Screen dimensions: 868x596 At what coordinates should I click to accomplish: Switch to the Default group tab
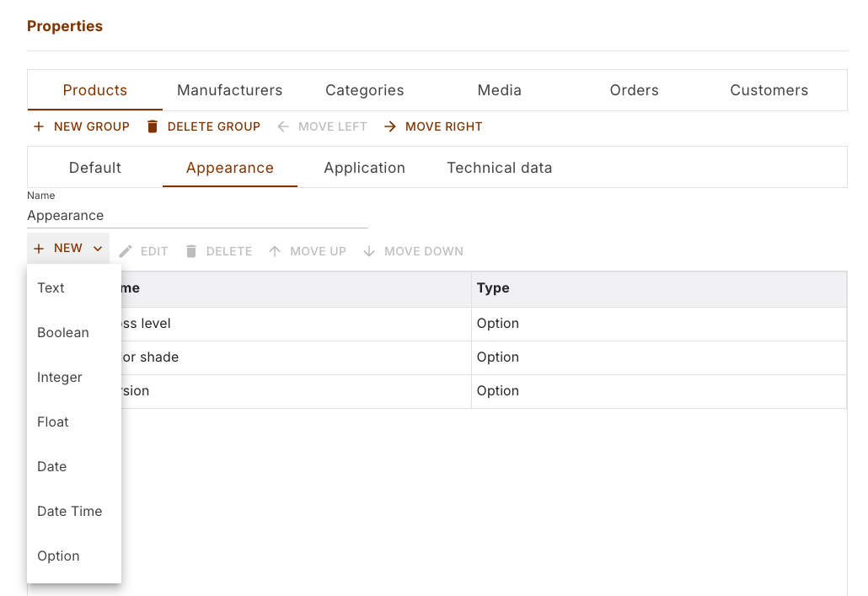click(94, 168)
